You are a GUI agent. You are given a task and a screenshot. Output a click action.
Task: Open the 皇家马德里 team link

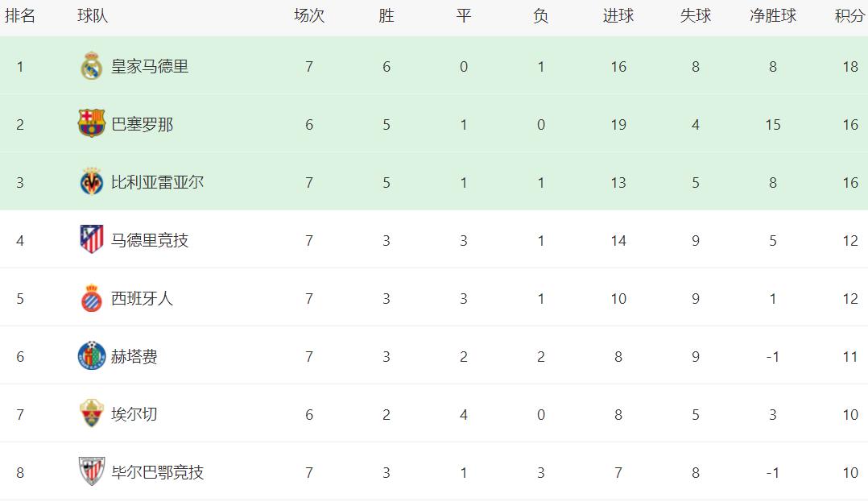[150, 66]
